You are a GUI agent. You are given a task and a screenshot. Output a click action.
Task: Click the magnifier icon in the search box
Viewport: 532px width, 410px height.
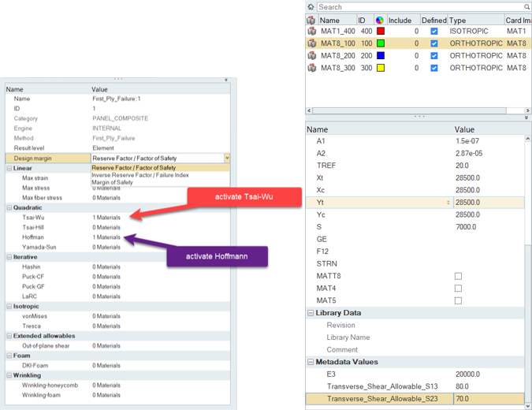(526, 7)
